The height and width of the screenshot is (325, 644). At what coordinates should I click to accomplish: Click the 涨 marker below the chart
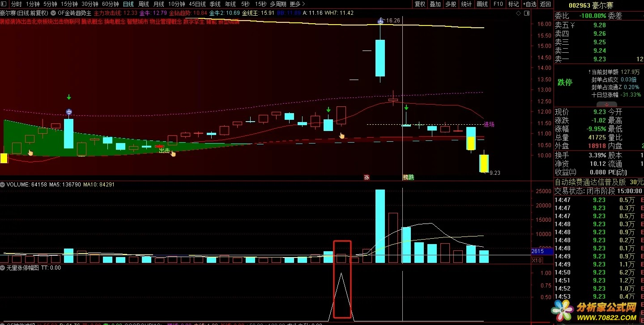[367, 177]
